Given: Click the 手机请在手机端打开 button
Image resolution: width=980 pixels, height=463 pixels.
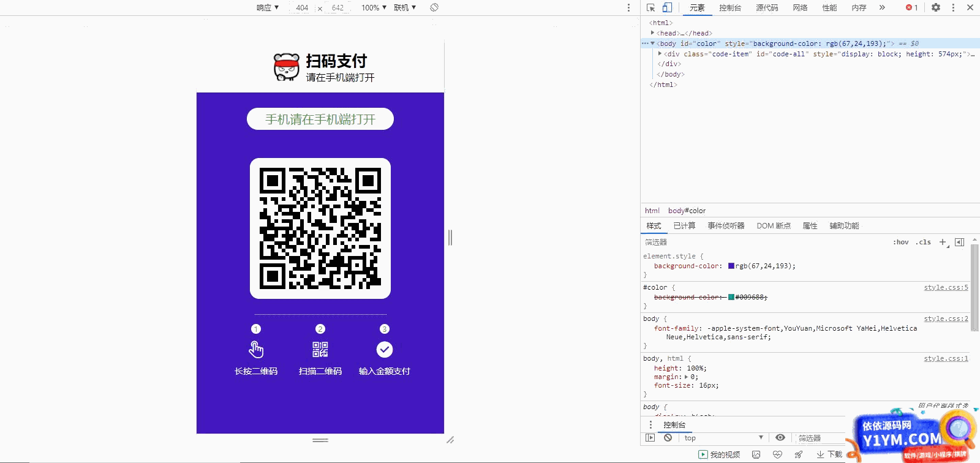Looking at the screenshot, I should [x=320, y=119].
